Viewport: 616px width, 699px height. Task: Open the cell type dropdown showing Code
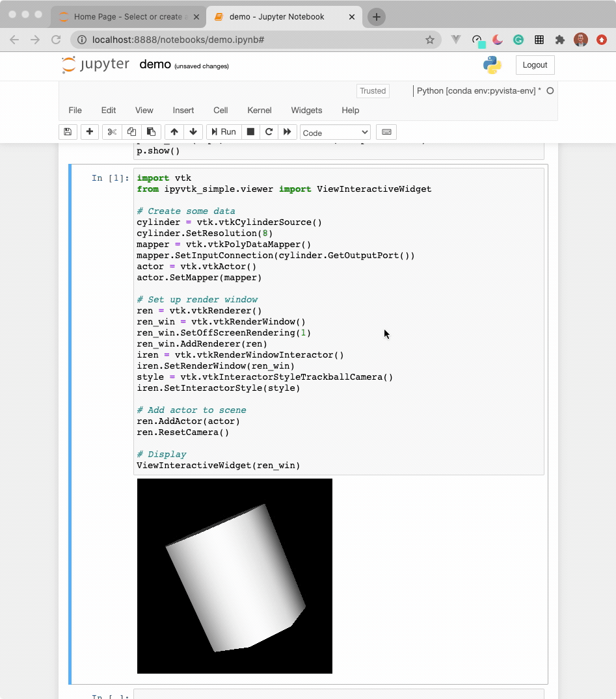334,131
